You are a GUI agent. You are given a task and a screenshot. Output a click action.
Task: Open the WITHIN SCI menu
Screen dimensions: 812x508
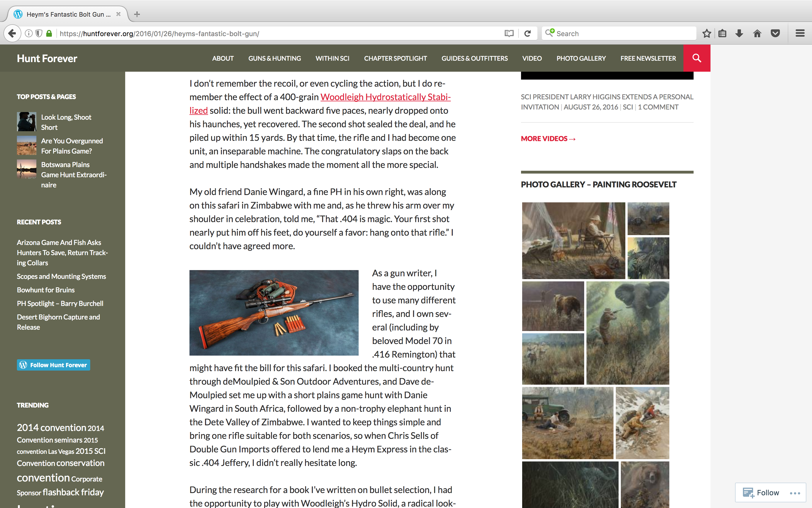[332, 58]
